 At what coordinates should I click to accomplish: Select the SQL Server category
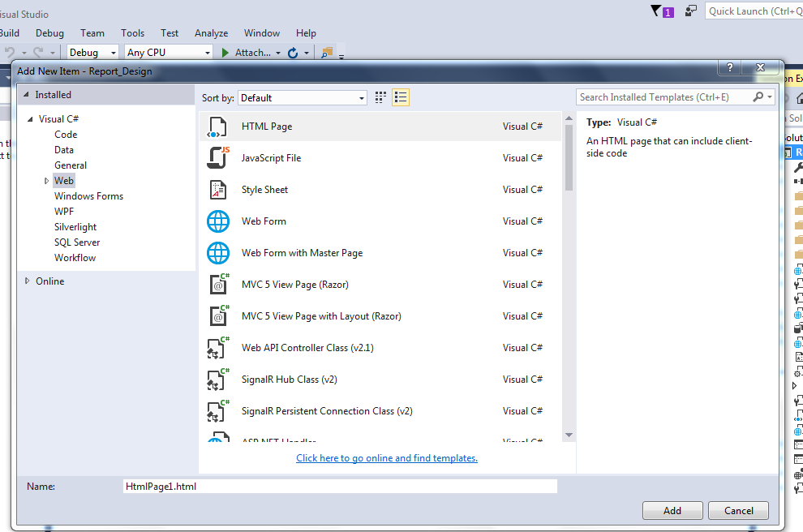[x=77, y=242]
